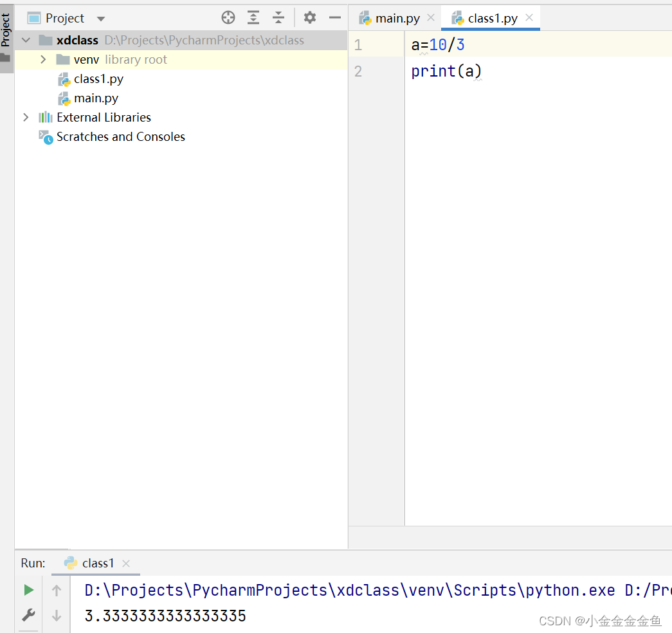Click the Scratches and Consoles icon
Screen dimensions: 672x633
click(x=46, y=137)
